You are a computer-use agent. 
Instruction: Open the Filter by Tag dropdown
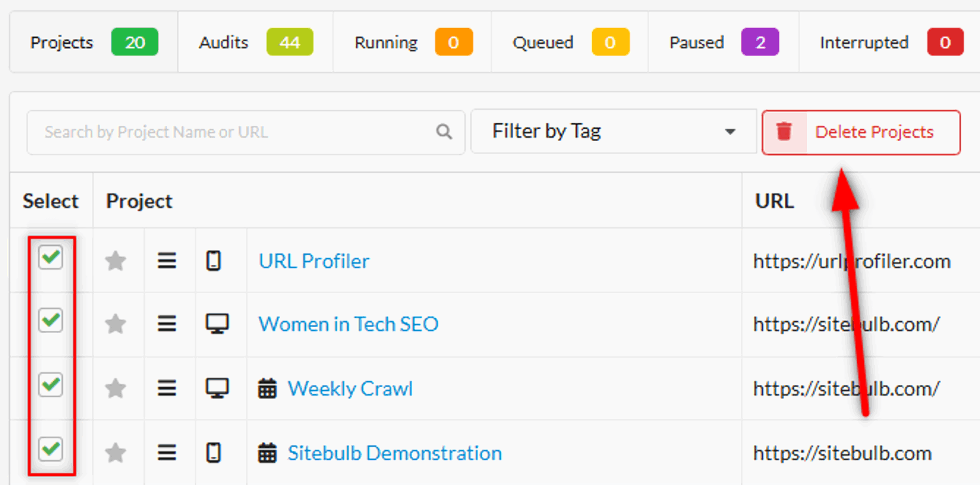[613, 132]
